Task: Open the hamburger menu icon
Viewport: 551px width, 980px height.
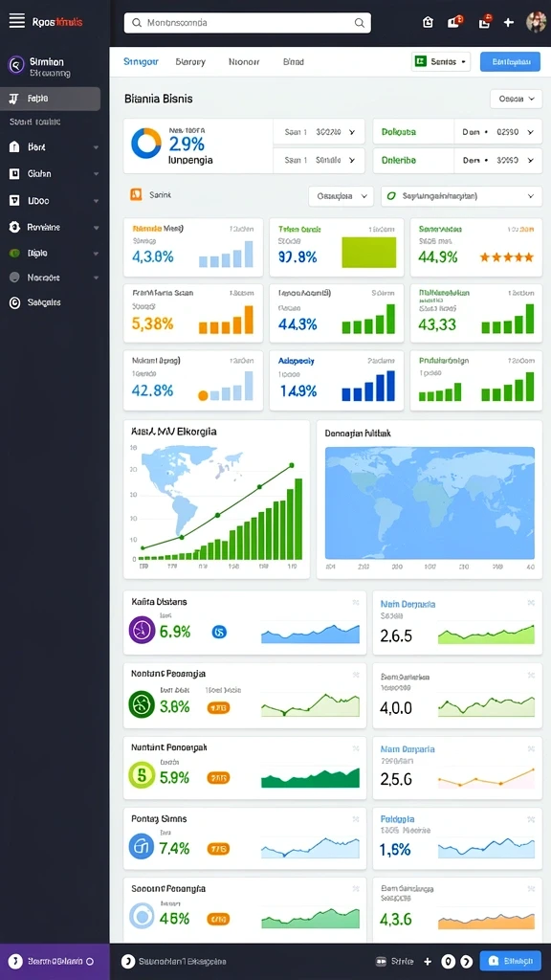Action: tap(17, 22)
